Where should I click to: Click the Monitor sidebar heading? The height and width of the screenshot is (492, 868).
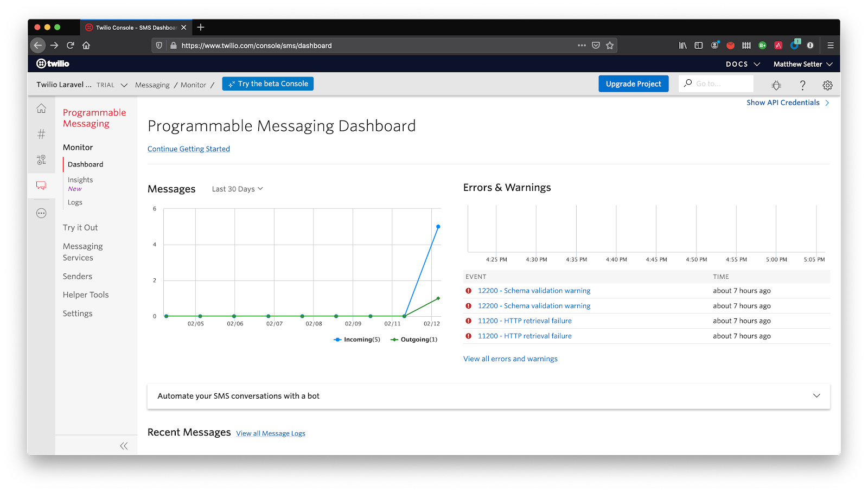(78, 148)
